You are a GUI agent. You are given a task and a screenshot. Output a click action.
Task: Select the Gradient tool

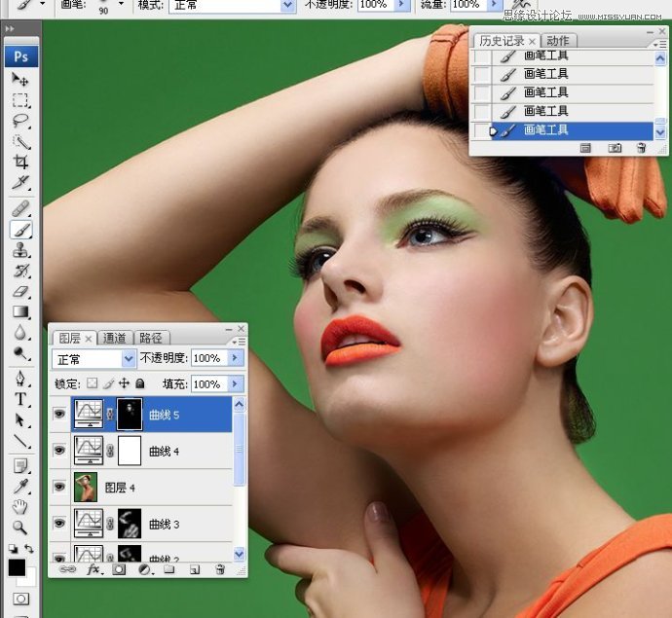[19, 311]
